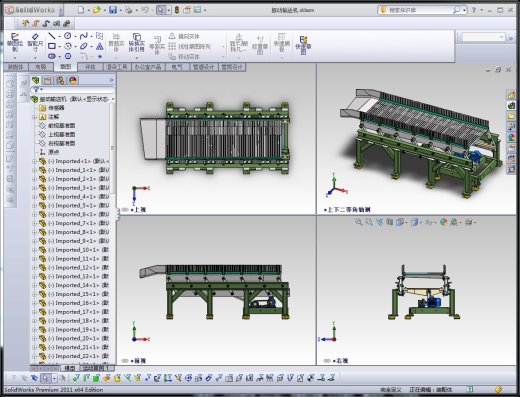
Task: Select the Circle sketch tool
Action: click(x=68, y=36)
